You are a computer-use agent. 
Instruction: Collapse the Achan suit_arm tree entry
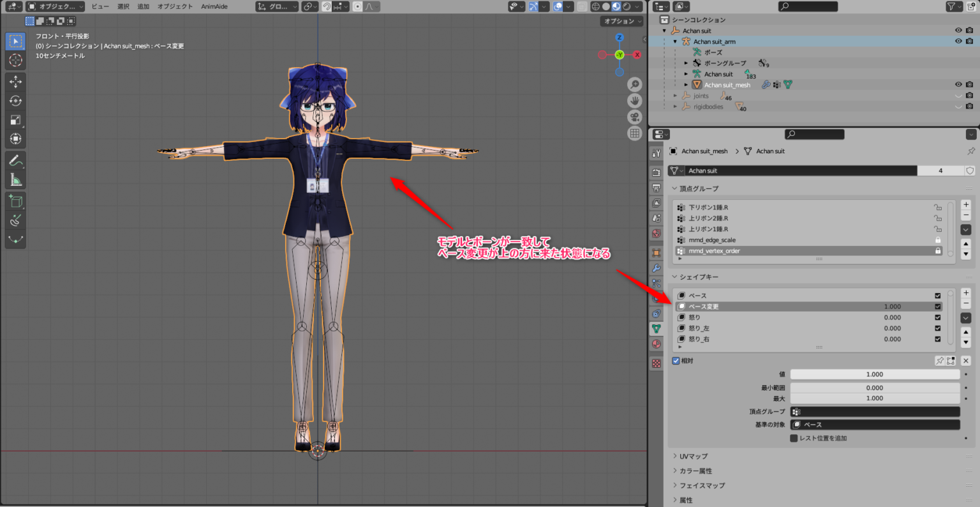[x=676, y=41]
